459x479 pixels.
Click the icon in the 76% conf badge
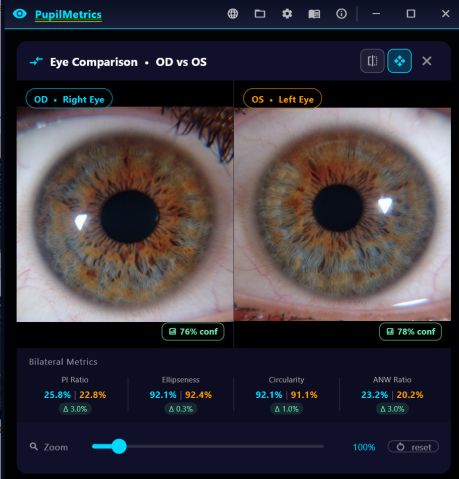pyautogui.click(x=172, y=332)
